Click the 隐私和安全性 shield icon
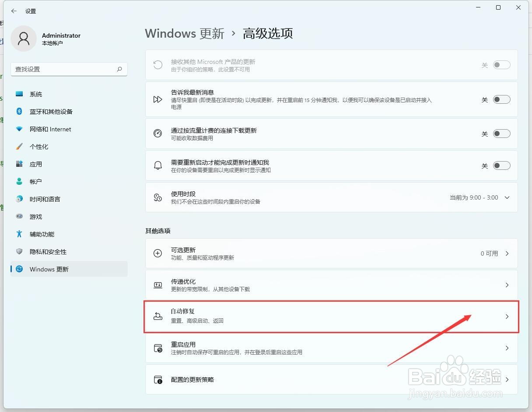Screen dimensions: 532x412 (19, 251)
